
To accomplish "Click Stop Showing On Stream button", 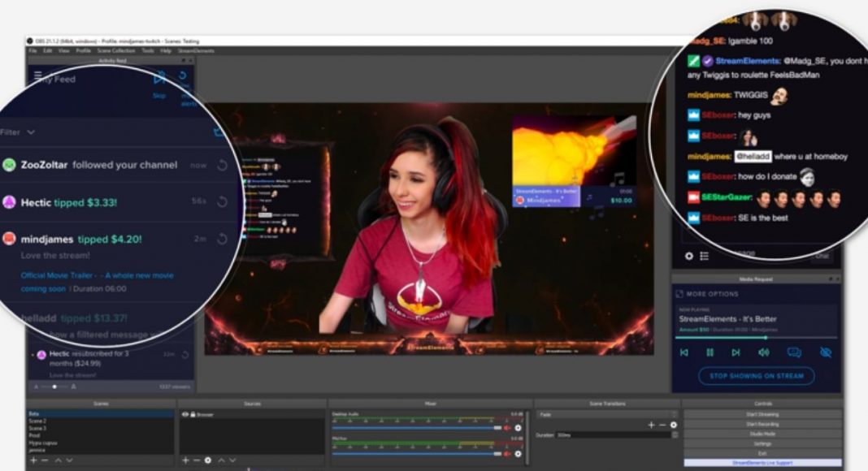I will tap(756, 376).
